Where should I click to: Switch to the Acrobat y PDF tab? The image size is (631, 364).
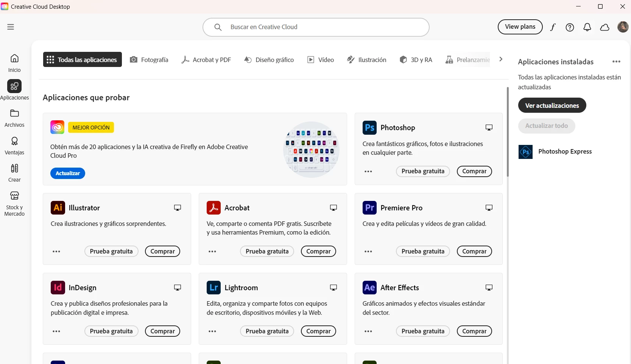[206, 60]
